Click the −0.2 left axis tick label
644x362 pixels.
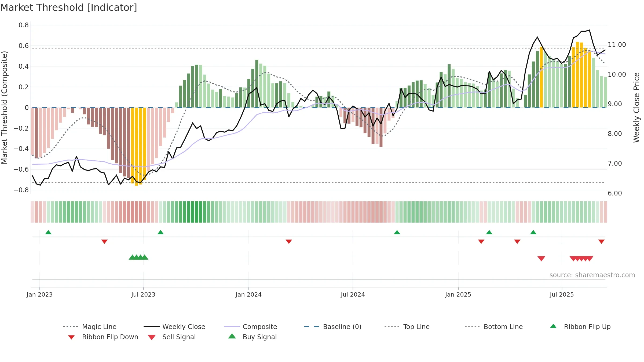pyautogui.click(x=21, y=128)
